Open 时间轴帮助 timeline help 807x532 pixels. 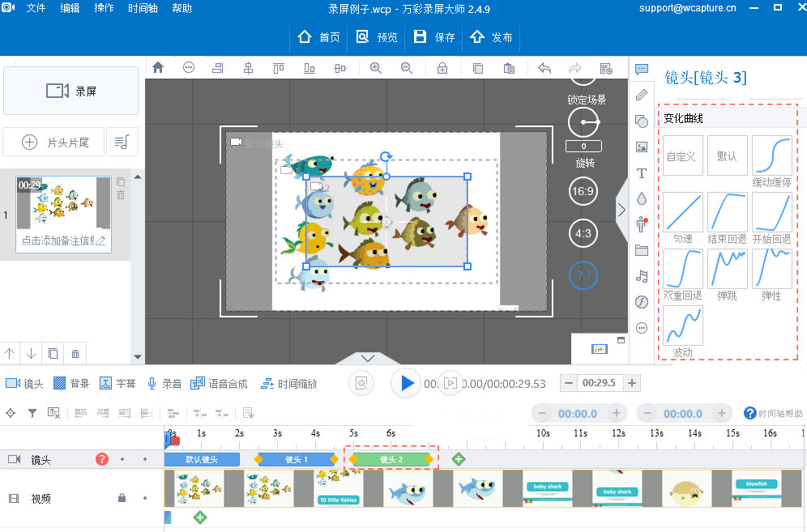[x=773, y=413]
